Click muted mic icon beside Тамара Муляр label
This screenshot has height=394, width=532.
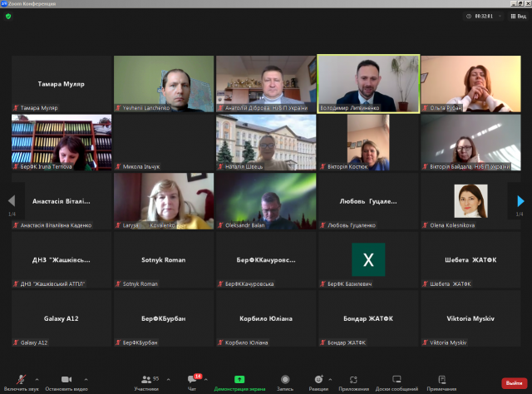(16, 108)
